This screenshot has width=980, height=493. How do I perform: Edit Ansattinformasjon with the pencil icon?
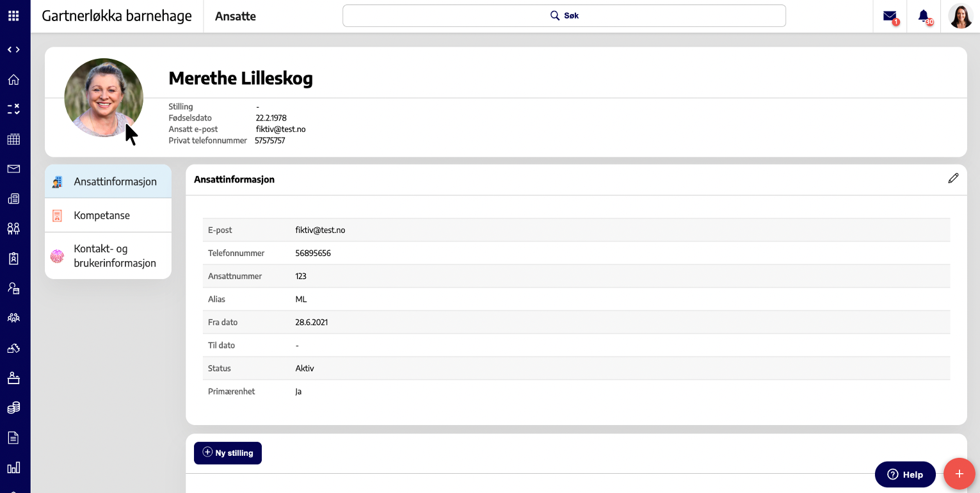pos(953,179)
